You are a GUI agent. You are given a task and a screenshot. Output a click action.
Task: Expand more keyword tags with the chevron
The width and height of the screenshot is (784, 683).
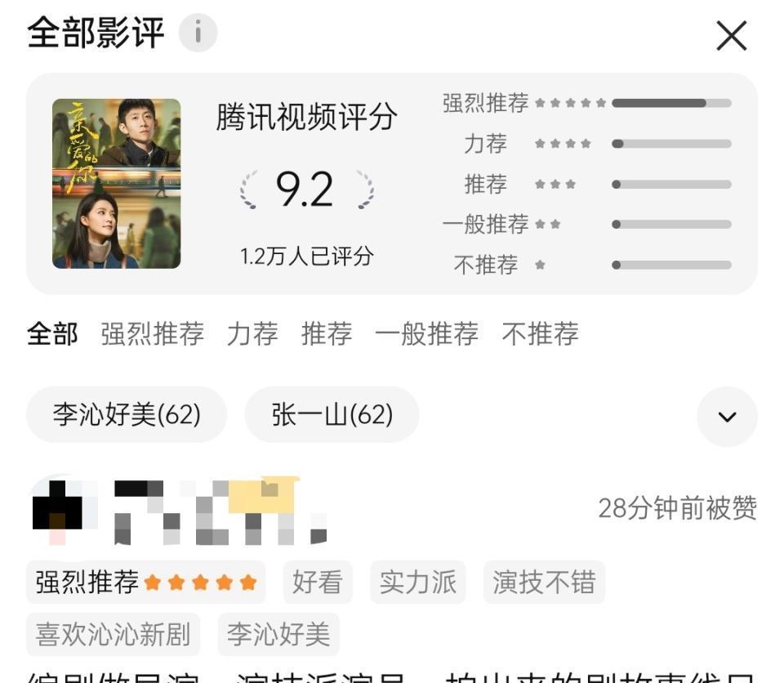click(x=727, y=417)
